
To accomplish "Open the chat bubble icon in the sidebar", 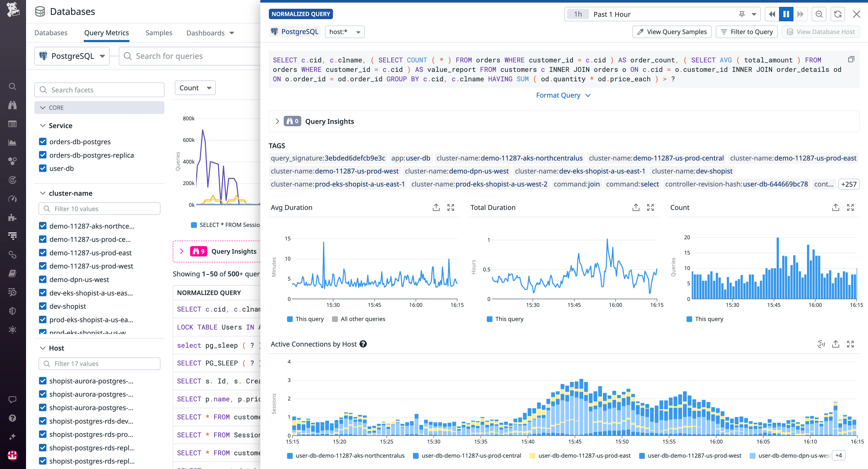I will pyautogui.click(x=13, y=400).
